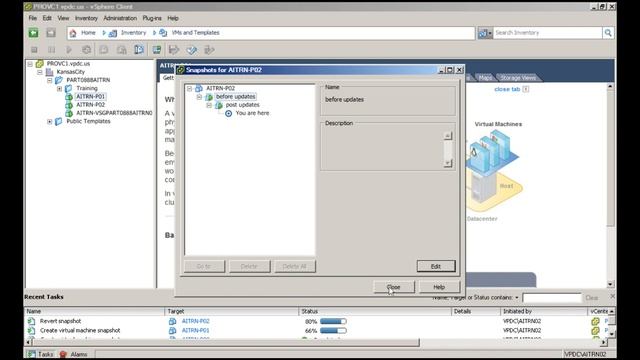640x360 pixels.
Task: Click the gray forward navigation icon
Action: [51, 33]
